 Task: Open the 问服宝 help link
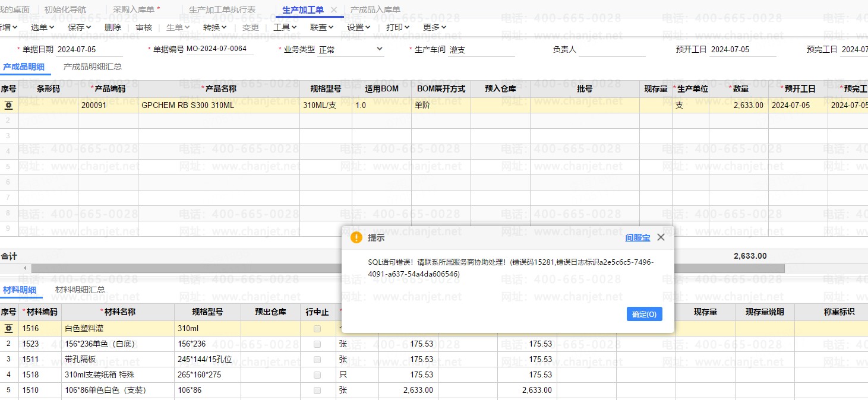click(637, 237)
